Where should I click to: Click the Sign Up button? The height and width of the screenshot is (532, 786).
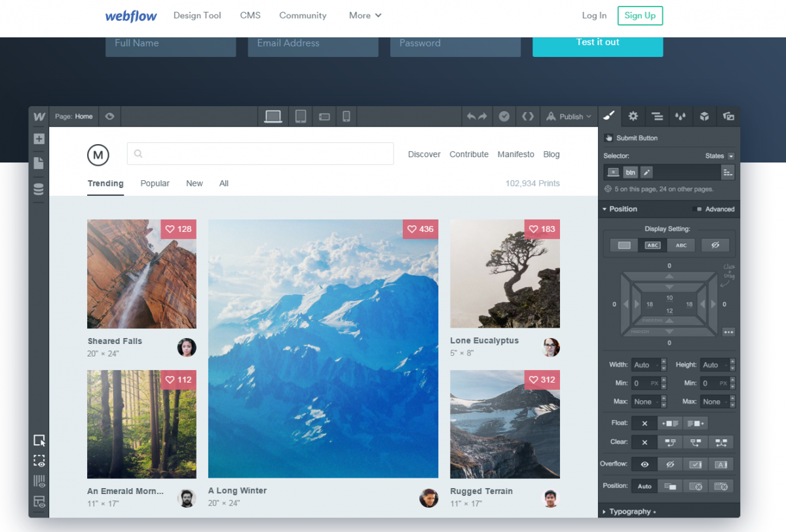pyautogui.click(x=640, y=16)
